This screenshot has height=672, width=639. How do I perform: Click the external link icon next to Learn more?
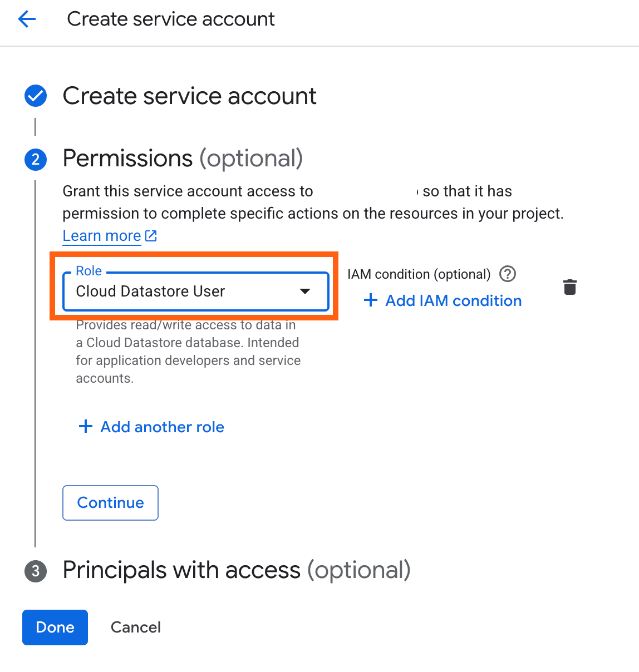151,236
